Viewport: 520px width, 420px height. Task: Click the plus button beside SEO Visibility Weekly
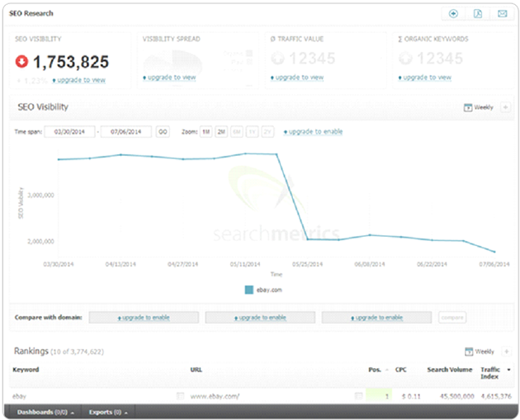coord(505,107)
